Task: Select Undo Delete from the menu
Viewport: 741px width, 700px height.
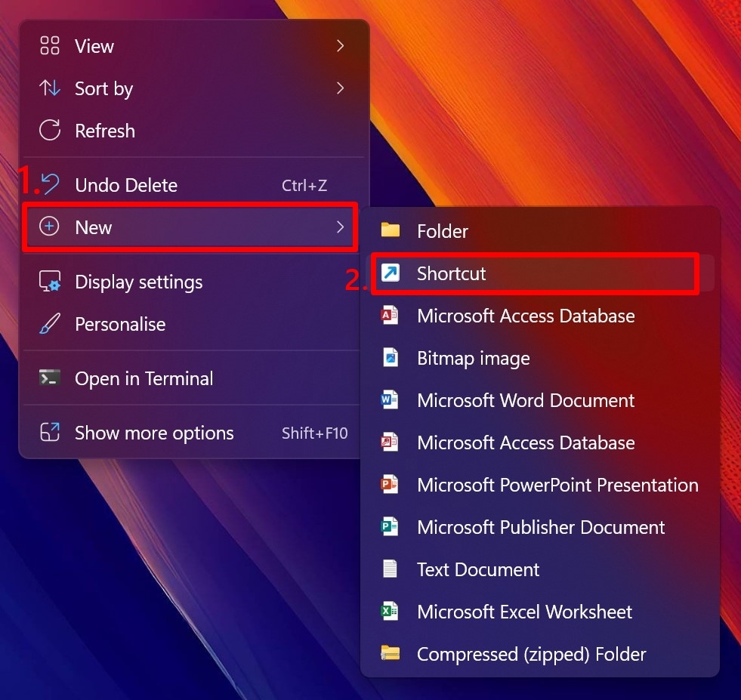Action: click(x=125, y=185)
